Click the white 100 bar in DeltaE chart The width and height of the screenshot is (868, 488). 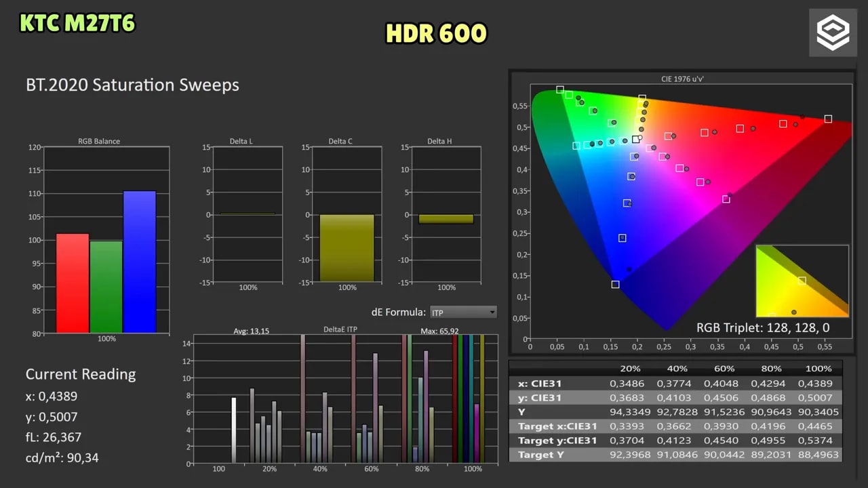tap(234, 430)
